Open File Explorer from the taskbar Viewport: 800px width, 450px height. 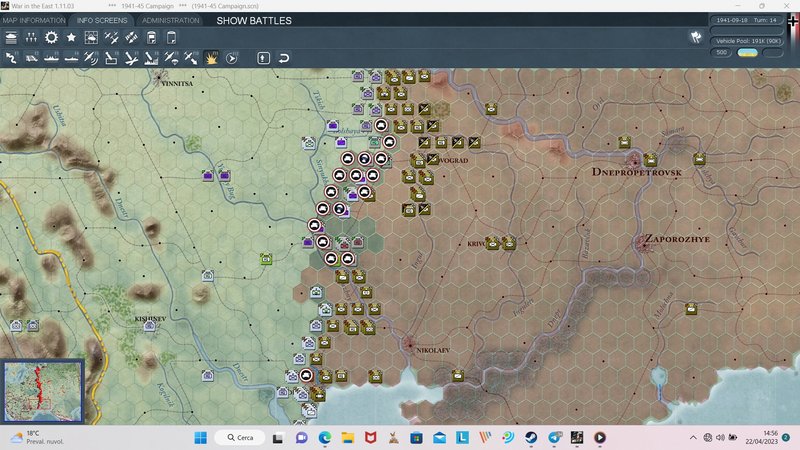[x=348, y=438]
